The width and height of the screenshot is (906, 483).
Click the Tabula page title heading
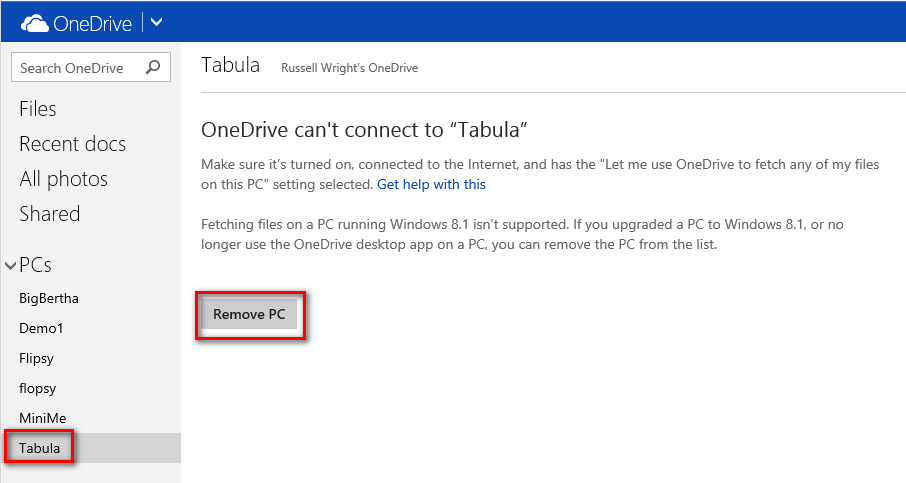point(230,66)
